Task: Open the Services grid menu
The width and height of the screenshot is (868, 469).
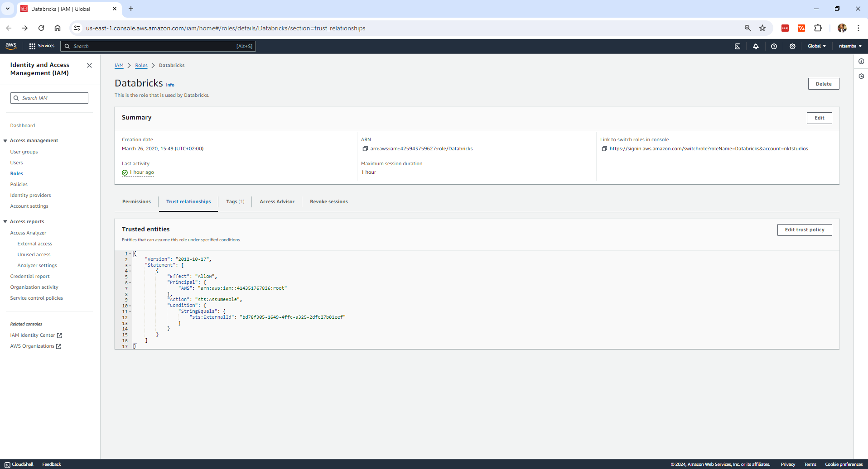Action: [42, 46]
